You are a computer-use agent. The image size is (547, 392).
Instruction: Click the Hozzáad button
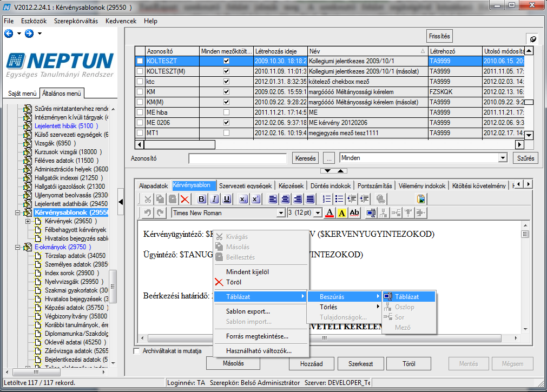click(x=312, y=364)
